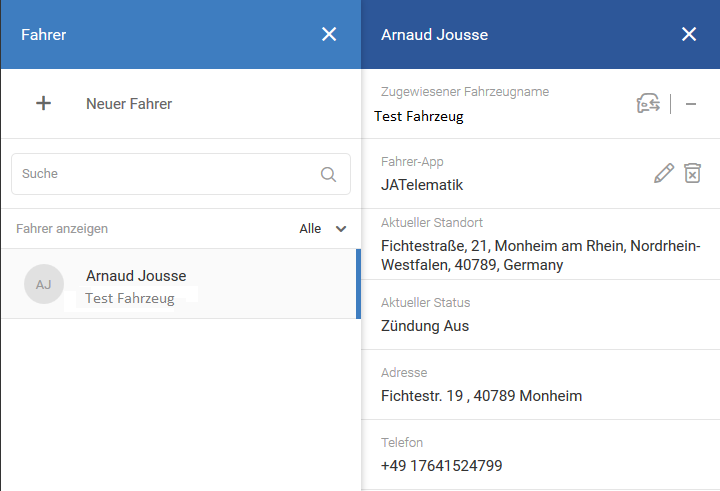Open the "Alle" driver filter dropdown
Screen dimensions: 720x491
pos(323,229)
